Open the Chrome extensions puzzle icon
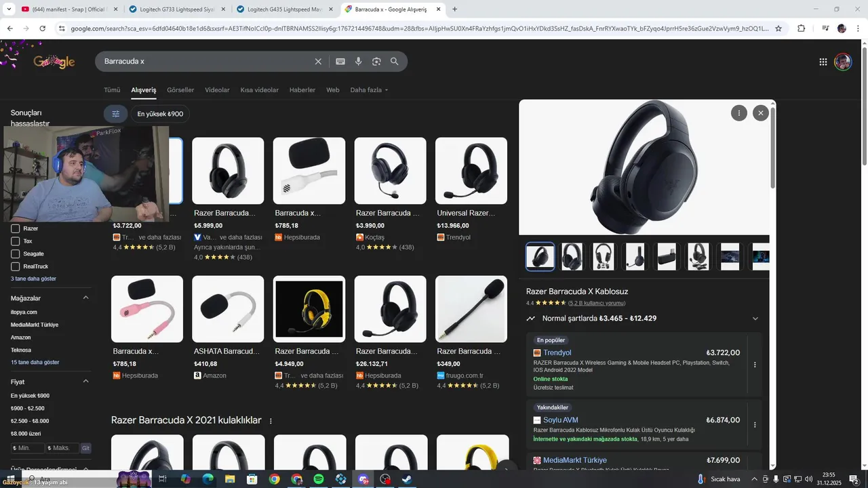 click(801, 28)
